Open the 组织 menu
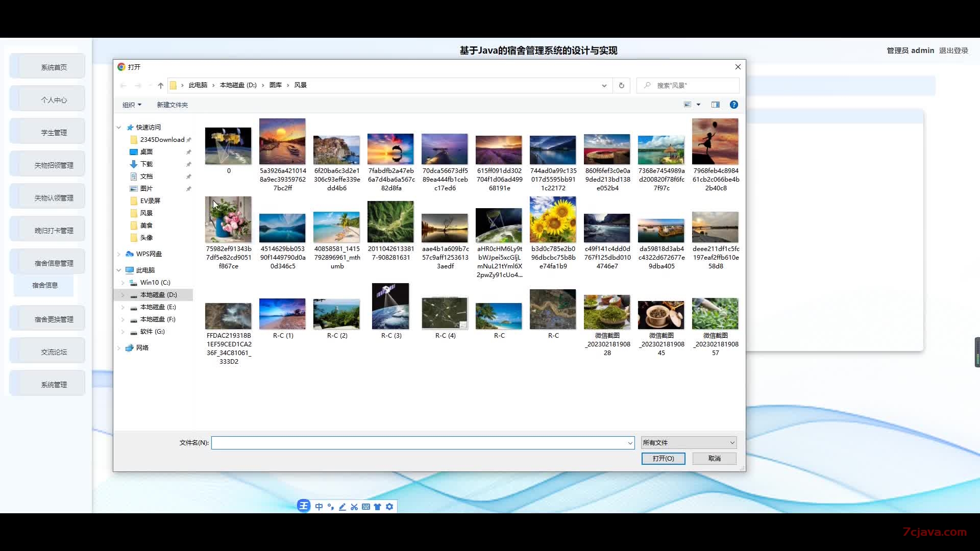 point(132,105)
